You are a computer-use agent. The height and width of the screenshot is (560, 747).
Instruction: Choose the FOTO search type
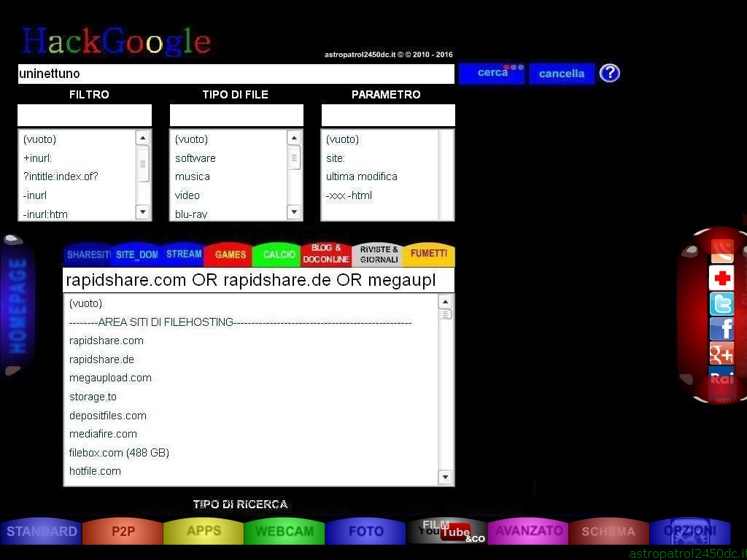point(365,531)
